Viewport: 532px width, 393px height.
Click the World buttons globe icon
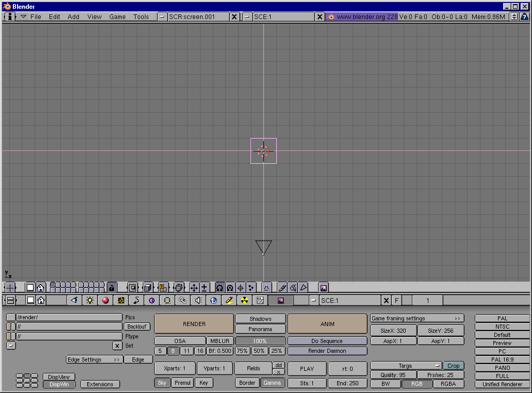click(x=213, y=300)
